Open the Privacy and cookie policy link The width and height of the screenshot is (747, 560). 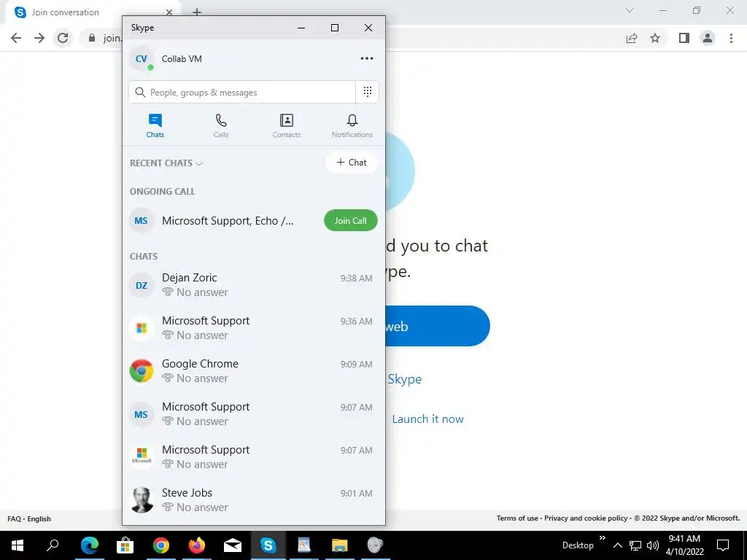[x=586, y=518]
